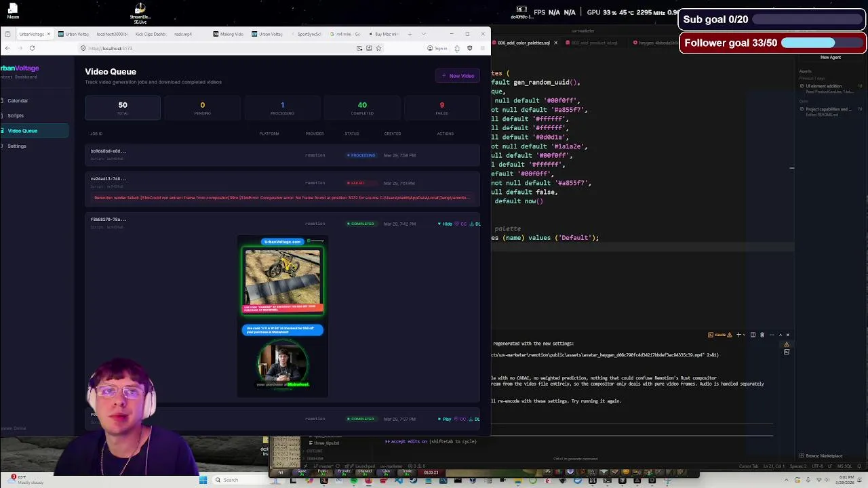Click the Processing 1 stat card
This screenshot has width=868, height=488.
coord(282,108)
